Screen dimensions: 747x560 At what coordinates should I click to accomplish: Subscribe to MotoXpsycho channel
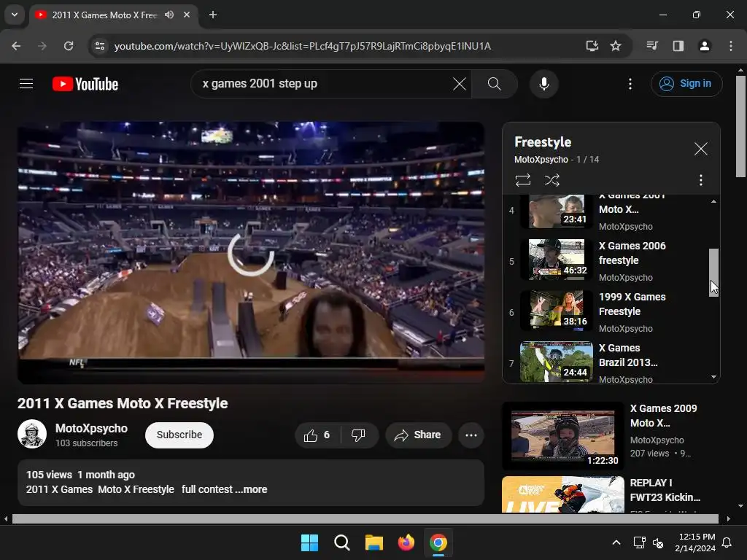(x=179, y=435)
